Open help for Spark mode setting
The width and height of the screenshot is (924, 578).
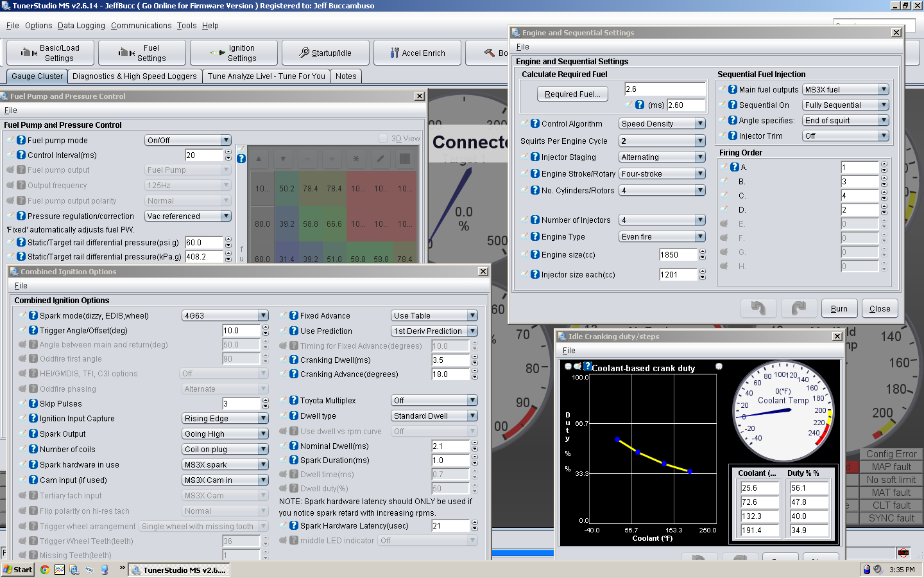(33, 315)
